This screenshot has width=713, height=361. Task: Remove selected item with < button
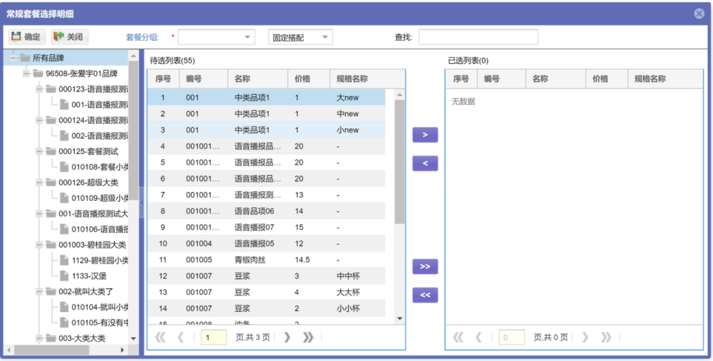pyautogui.click(x=425, y=163)
